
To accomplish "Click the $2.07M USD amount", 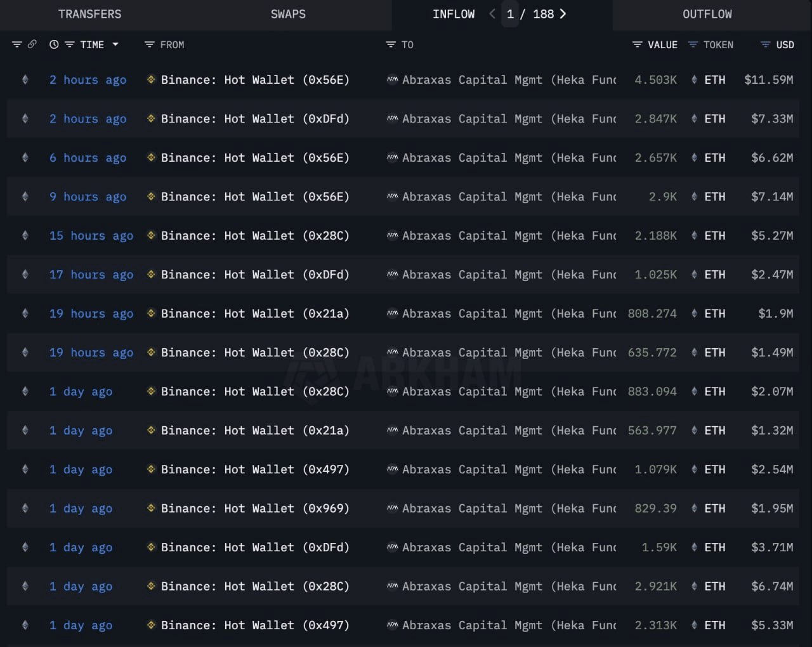I will (772, 391).
